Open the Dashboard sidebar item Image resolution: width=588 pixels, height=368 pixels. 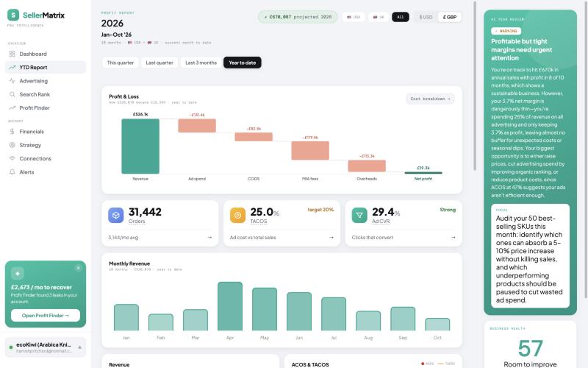[x=46, y=54]
